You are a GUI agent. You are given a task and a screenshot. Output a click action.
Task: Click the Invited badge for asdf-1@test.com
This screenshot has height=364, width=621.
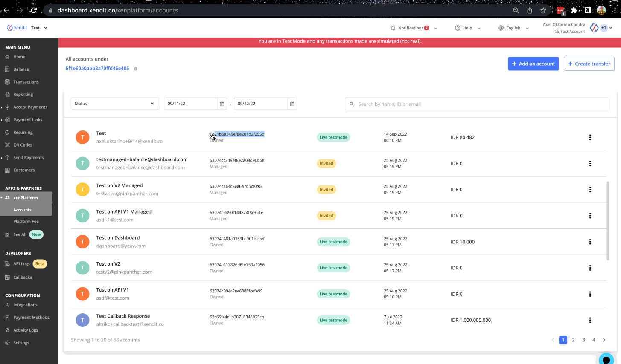point(327,216)
